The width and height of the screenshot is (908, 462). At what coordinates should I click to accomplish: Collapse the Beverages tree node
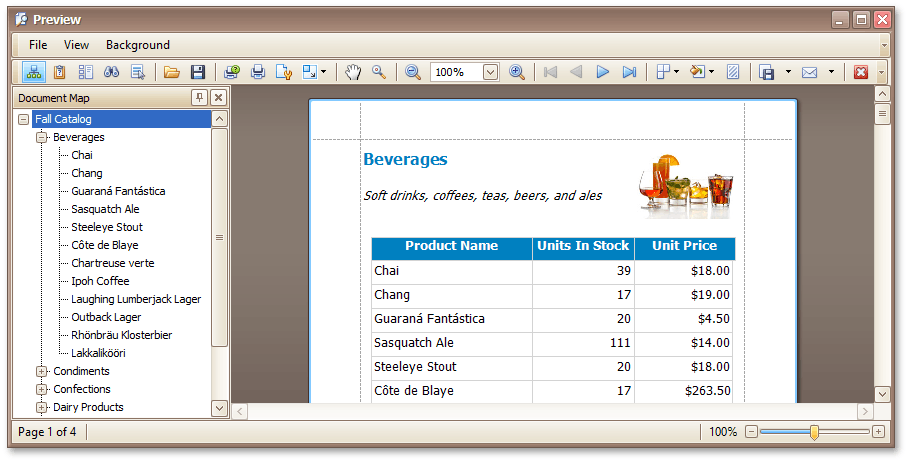(x=42, y=138)
